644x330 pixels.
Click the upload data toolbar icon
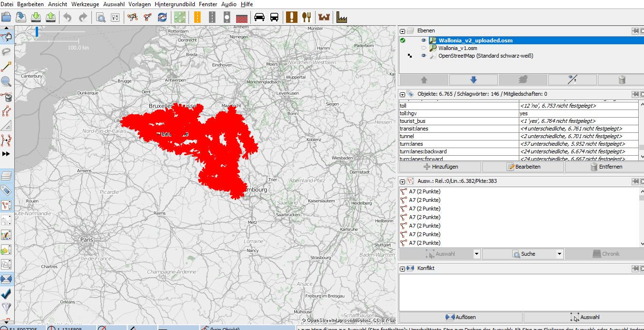pyautogui.click(x=51, y=18)
